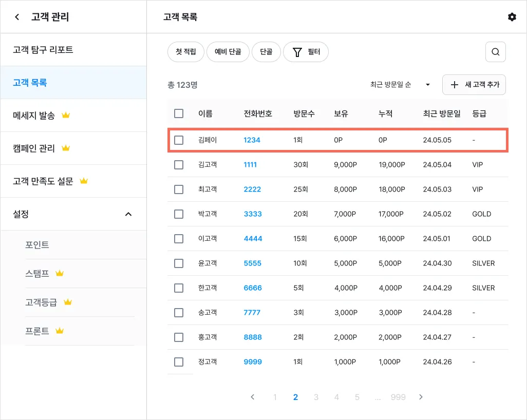The image size is (527, 420).
Task: Open phone number link 2222
Action: [252, 189]
